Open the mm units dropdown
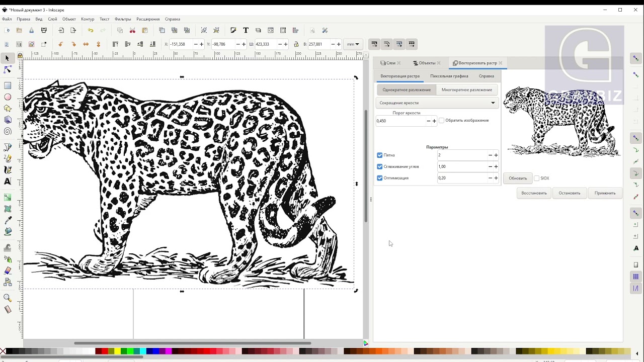Image resolution: width=644 pixels, height=362 pixels. 353,44
